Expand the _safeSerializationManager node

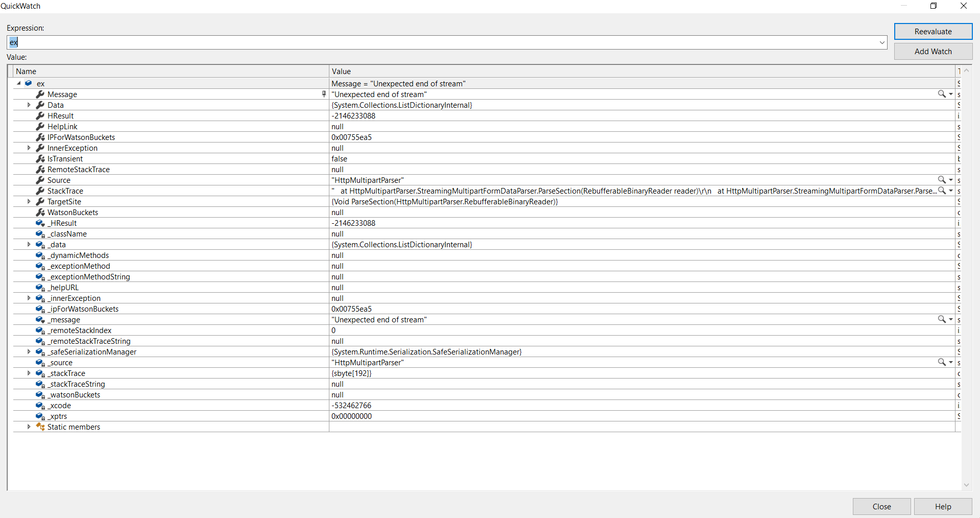[29, 351]
